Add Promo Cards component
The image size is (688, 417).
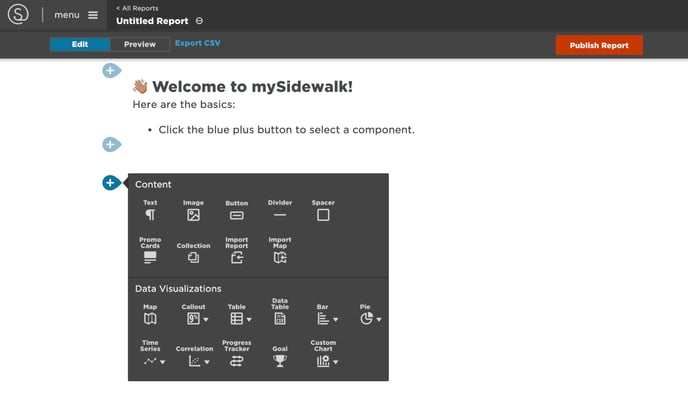150,250
